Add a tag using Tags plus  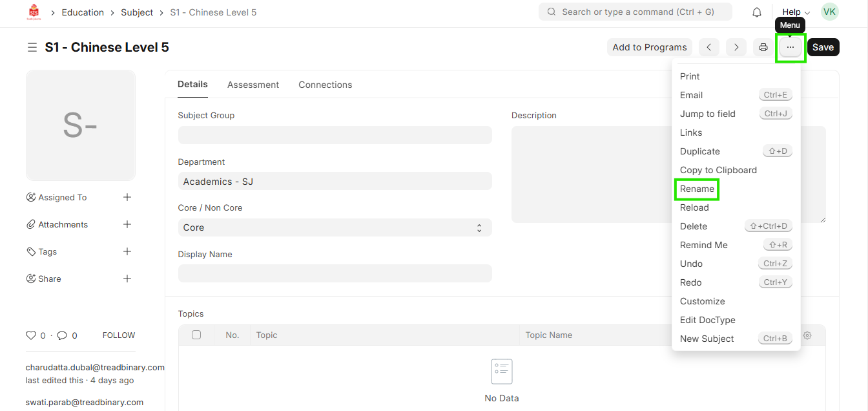pyautogui.click(x=127, y=251)
